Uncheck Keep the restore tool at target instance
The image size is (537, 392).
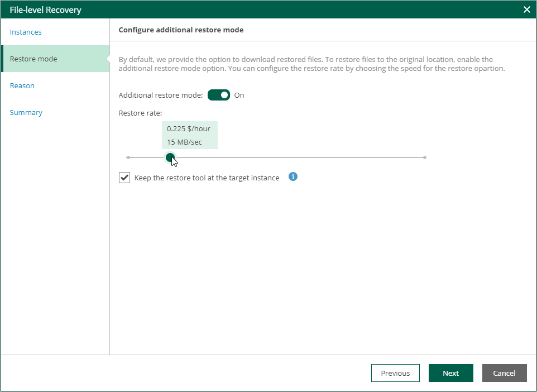124,178
